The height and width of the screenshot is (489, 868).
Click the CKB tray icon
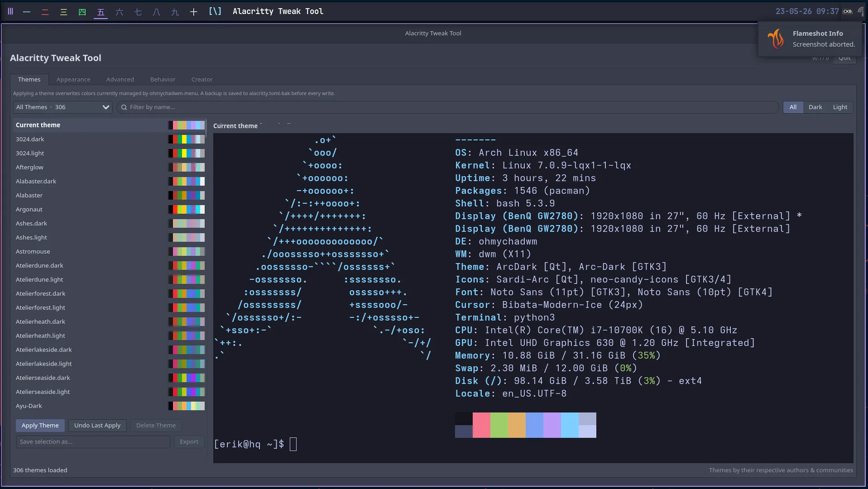(847, 11)
